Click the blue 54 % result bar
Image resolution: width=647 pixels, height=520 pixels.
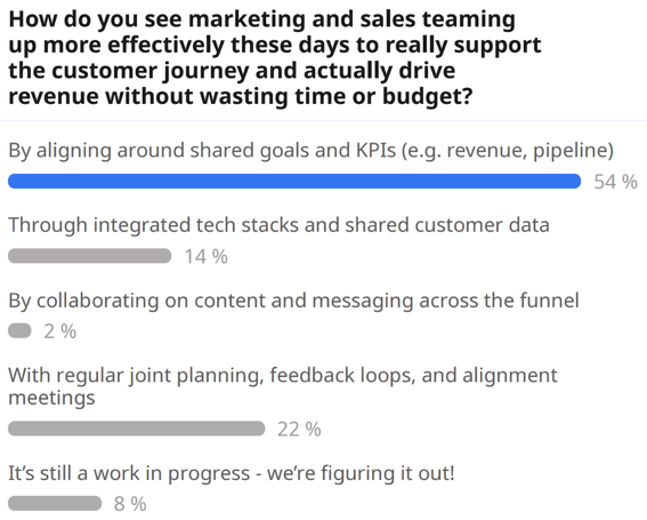[294, 181]
